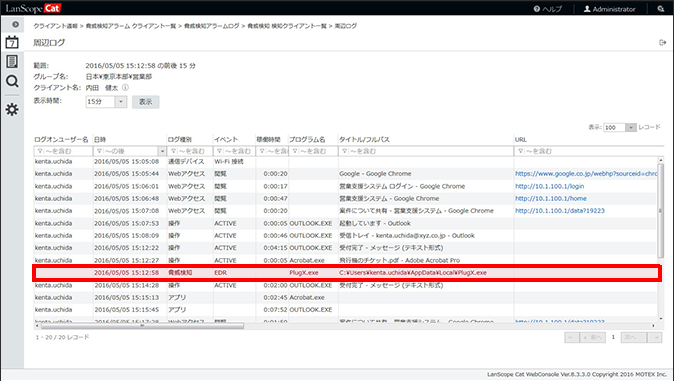Click the last-page pagination button
Viewport: 674px width, 381px height.
pyautogui.click(x=655, y=338)
